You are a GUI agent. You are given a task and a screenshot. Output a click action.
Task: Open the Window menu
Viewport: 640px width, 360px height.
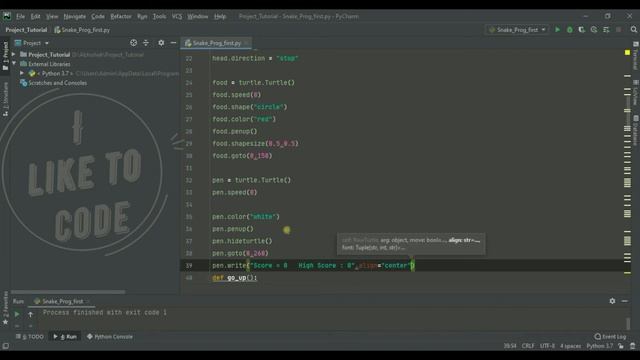[198, 16]
